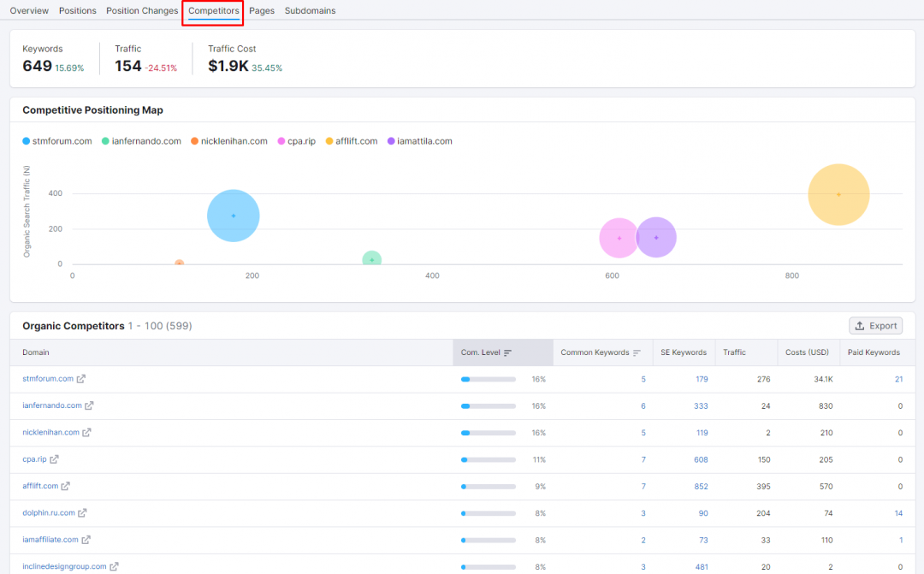Hide afflift.com series via legend
The width and height of the screenshot is (924, 574).
click(x=351, y=141)
